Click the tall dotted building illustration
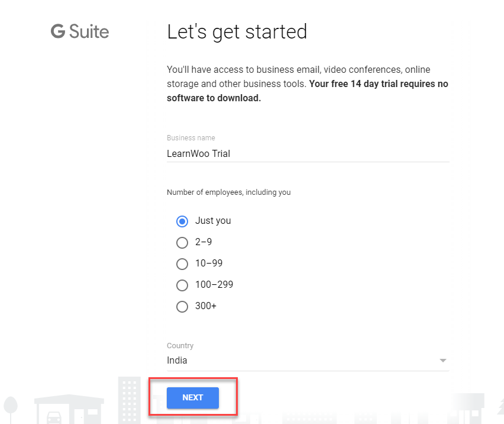The height and width of the screenshot is (424, 504). pyautogui.click(x=129, y=400)
